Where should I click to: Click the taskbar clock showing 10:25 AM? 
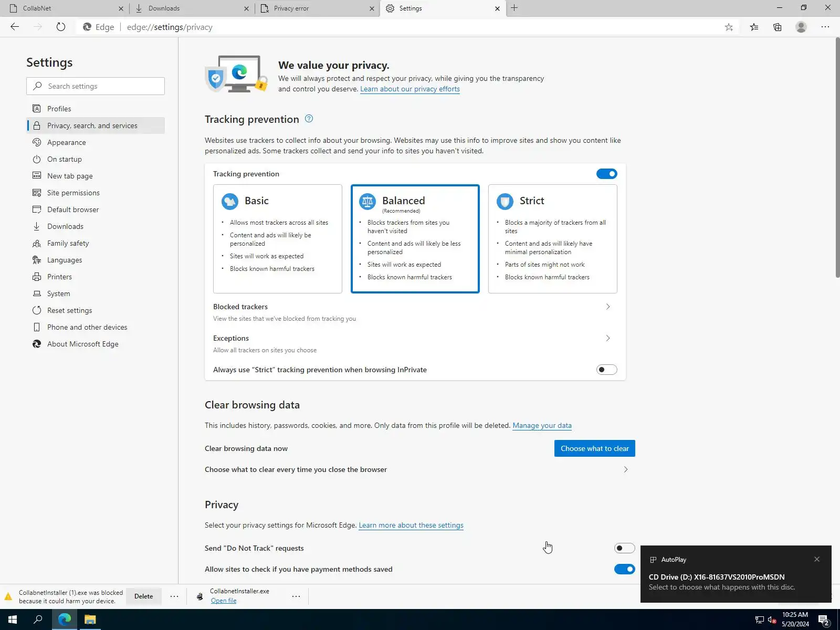point(795,619)
